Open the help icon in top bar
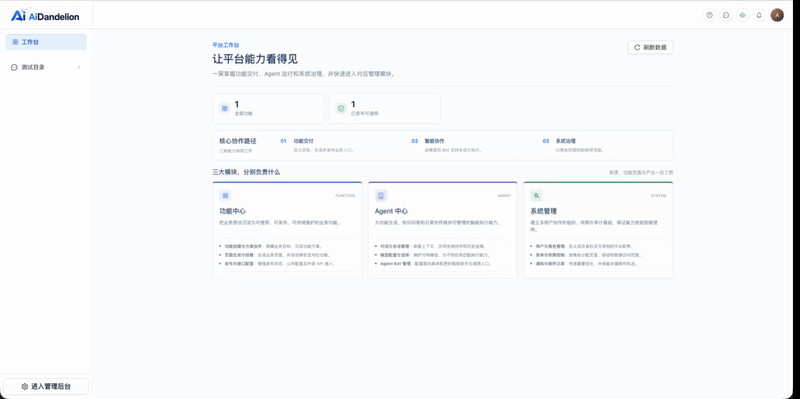The width and height of the screenshot is (800, 399). 709,15
